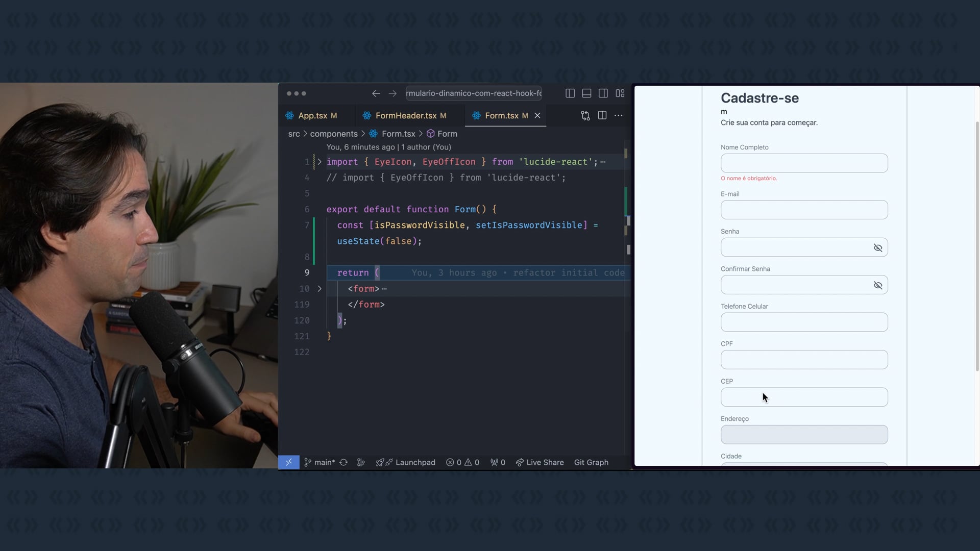Click the Nome Completo input field

pos(804,163)
